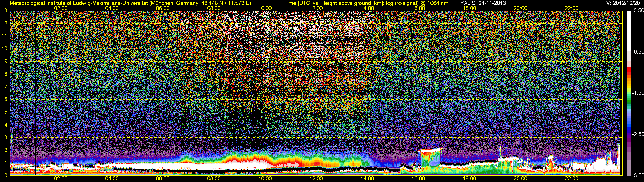Select height axis label '12.'
Viewport: 644px width, 182px height.
(x=5, y=23)
